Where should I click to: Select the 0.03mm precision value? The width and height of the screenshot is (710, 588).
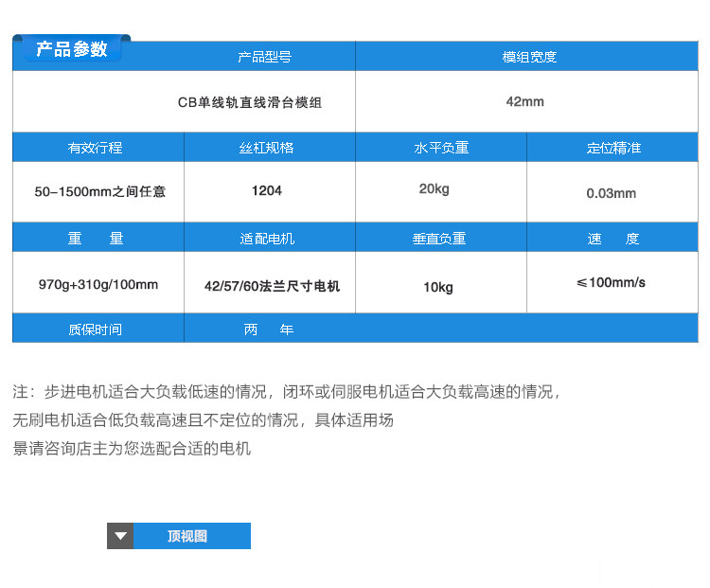click(x=612, y=192)
